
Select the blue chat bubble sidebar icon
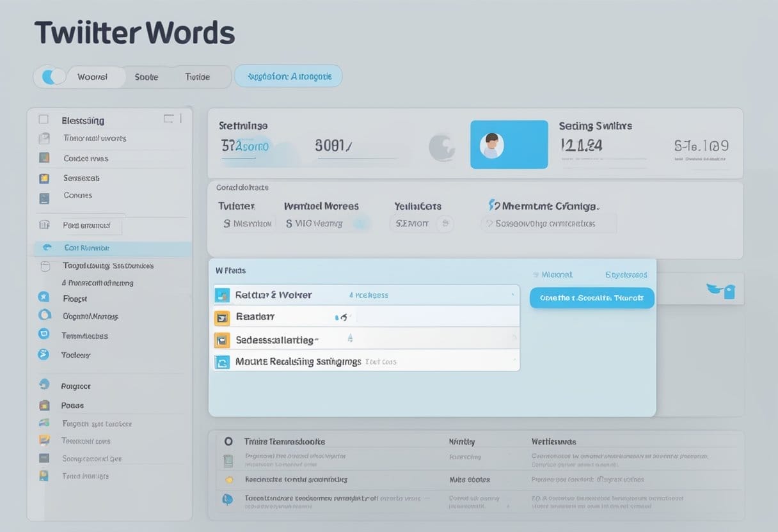44,334
